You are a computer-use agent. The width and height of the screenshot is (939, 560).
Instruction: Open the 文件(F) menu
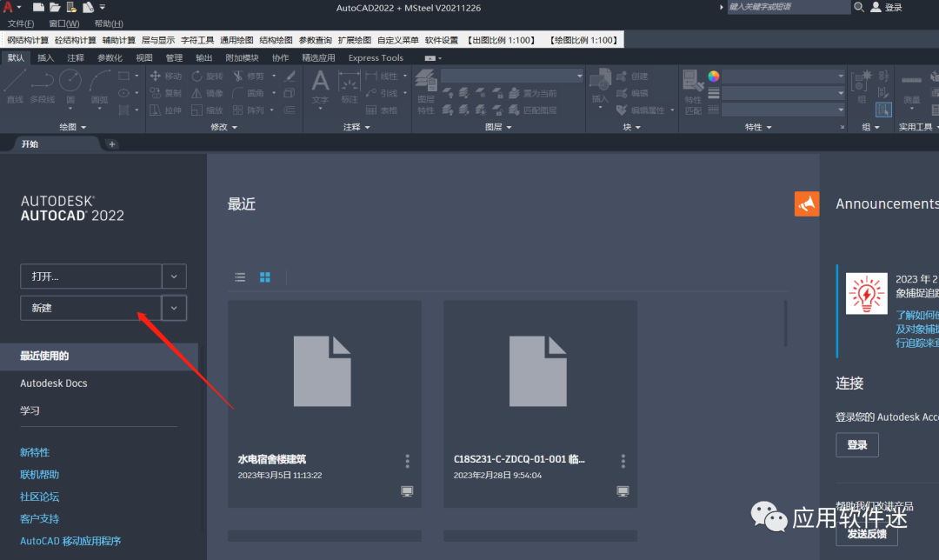21,23
